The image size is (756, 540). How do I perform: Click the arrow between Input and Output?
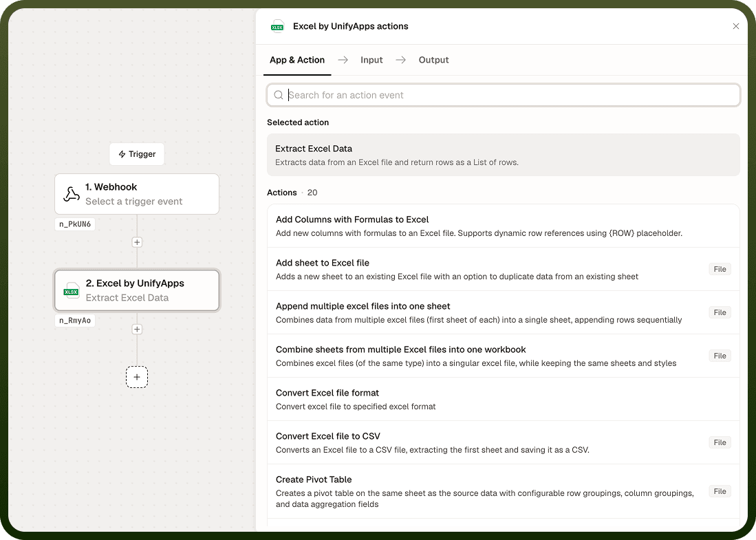400,60
